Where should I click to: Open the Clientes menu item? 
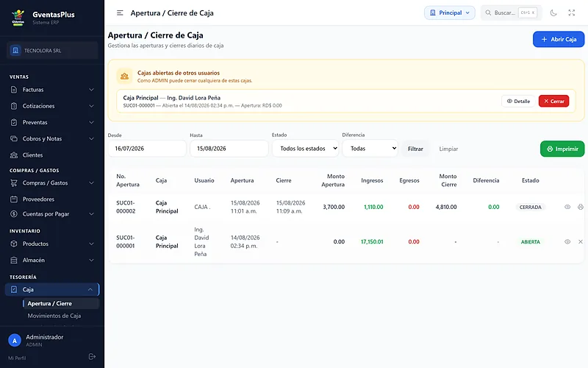pyautogui.click(x=51, y=155)
